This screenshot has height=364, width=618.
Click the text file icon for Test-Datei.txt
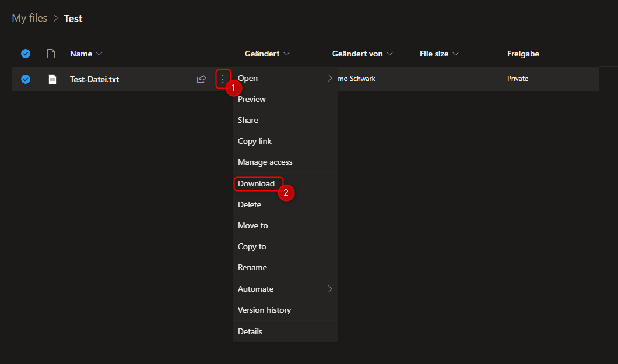point(52,79)
